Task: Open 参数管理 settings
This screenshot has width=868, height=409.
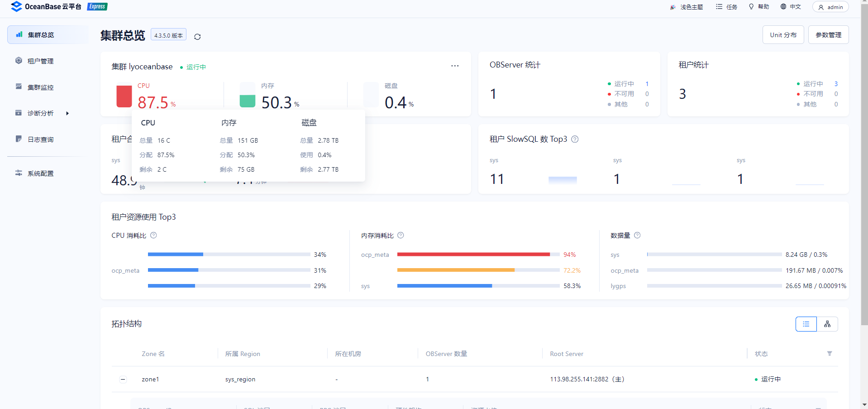Action: [x=828, y=35]
